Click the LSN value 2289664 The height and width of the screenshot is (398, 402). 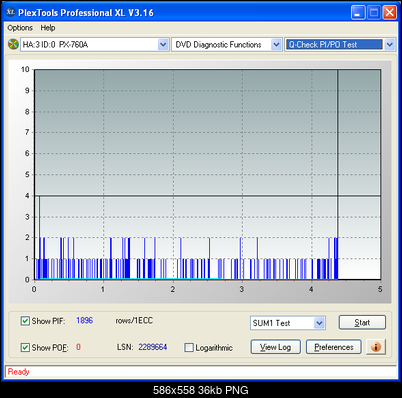[x=153, y=347]
